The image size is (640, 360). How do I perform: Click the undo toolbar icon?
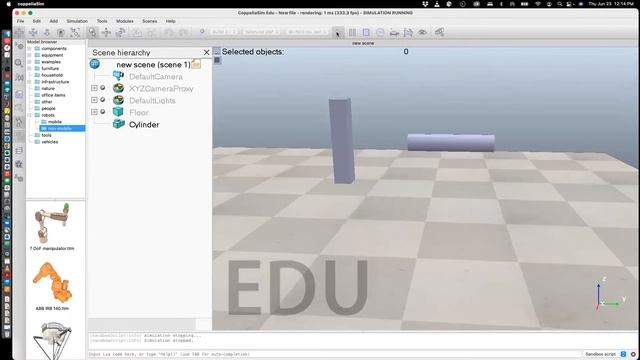[169, 32]
